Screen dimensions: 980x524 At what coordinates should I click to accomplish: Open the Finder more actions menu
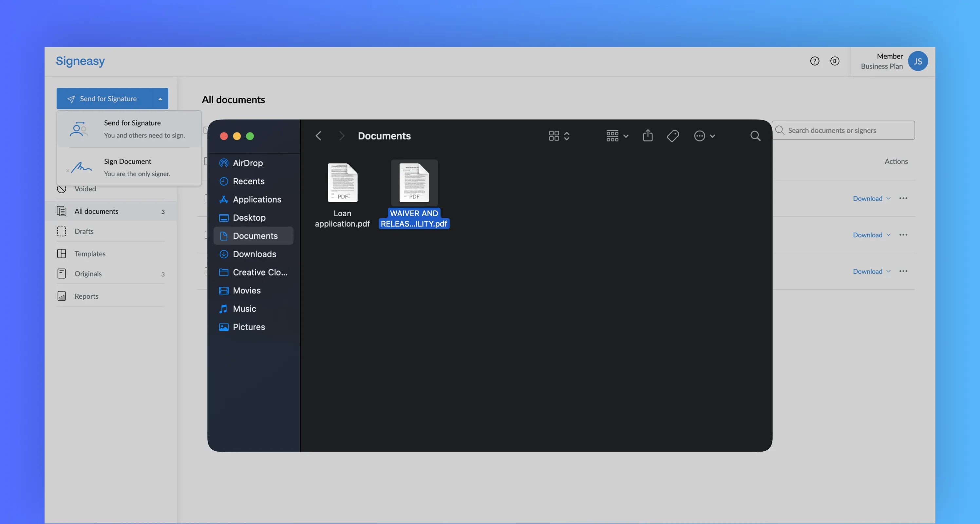(704, 136)
